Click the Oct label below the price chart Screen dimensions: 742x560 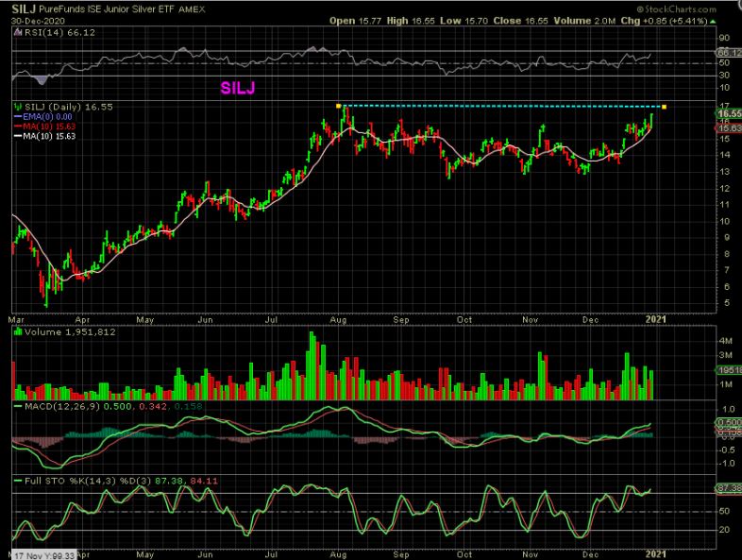464,320
